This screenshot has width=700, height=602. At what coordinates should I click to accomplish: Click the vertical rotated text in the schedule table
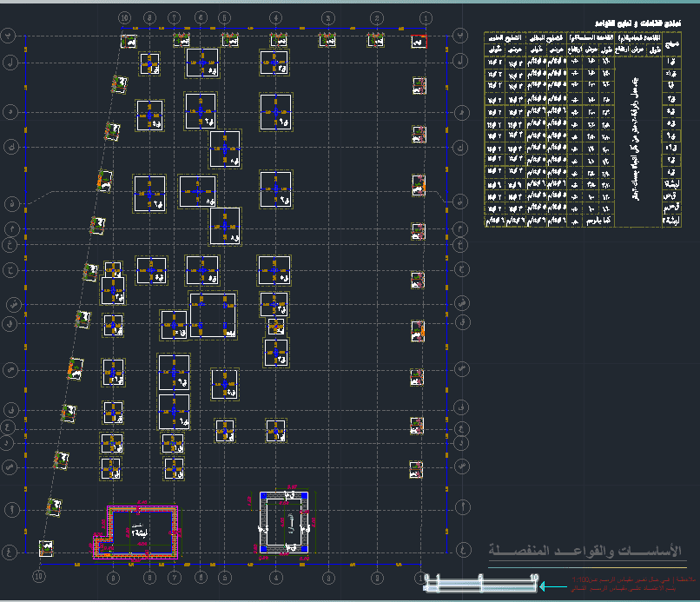point(637,138)
